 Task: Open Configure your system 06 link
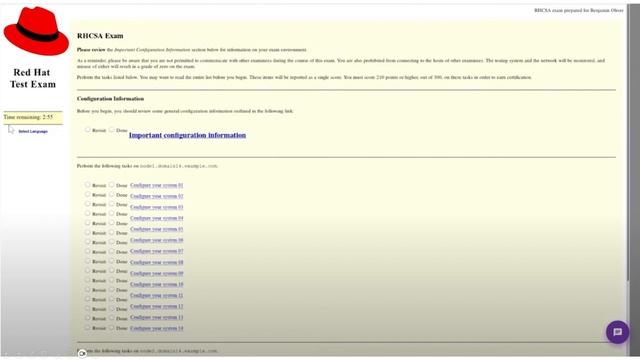coord(157,240)
